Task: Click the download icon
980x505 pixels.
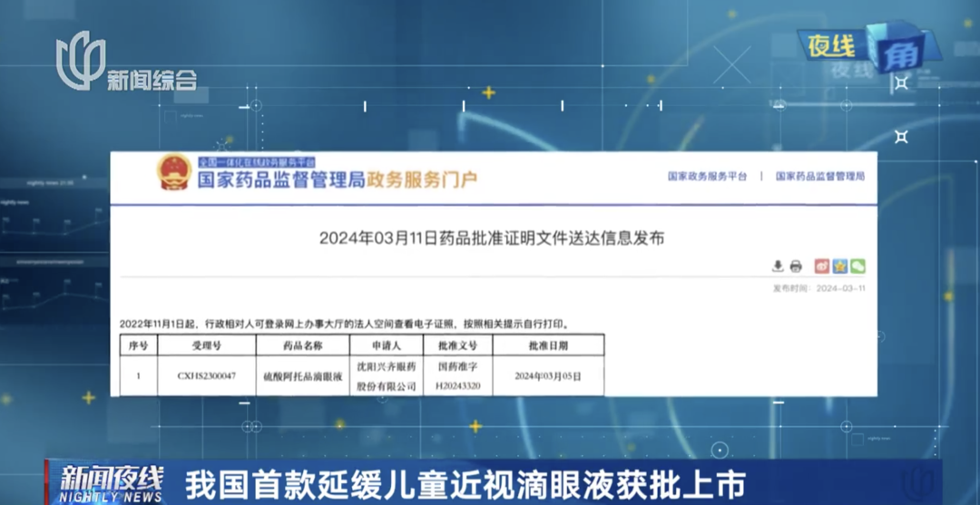Action: pyautogui.click(x=778, y=266)
